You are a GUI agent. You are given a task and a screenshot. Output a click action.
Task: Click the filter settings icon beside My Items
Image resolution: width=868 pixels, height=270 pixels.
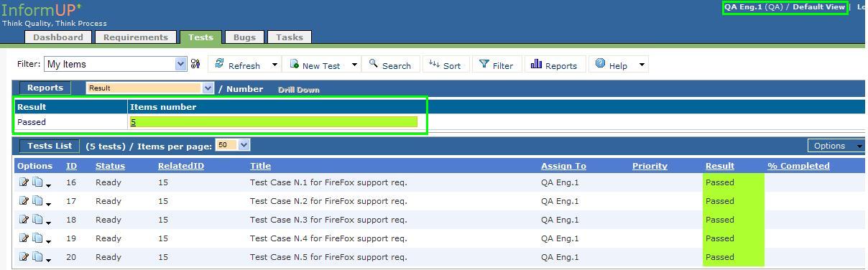(x=195, y=64)
